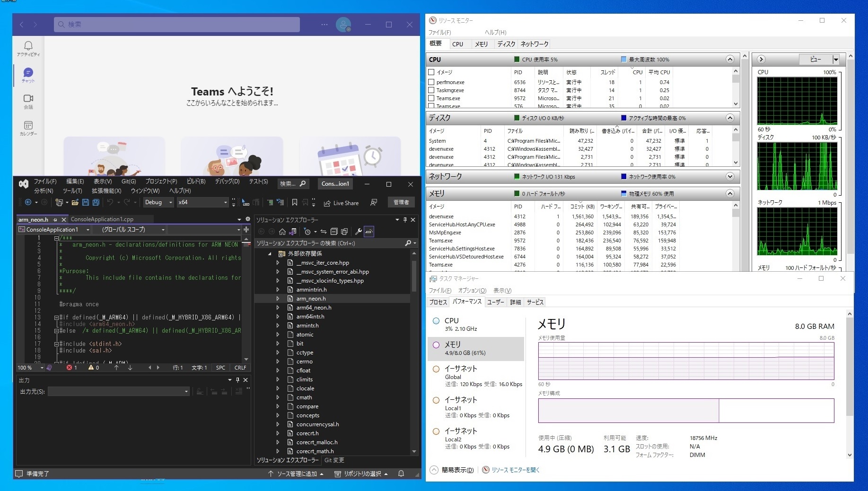The width and height of the screenshot is (868, 491).
Task: Click Teams back navigation arrow
Action: pos(22,25)
